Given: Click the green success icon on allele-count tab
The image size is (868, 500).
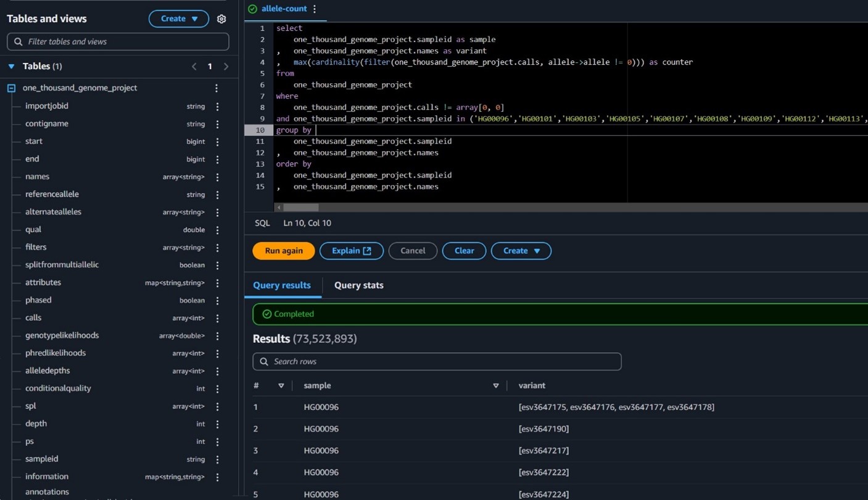Looking at the screenshot, I should coord(252,9).
